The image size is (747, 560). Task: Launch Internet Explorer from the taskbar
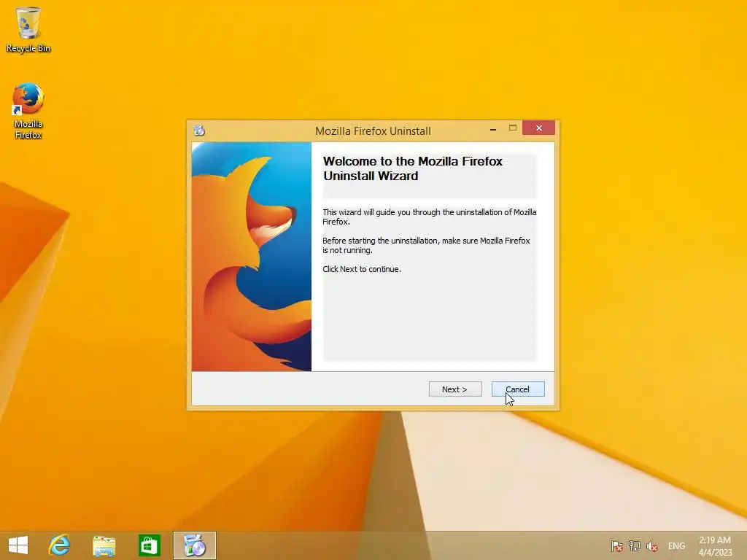coord(60,545)
